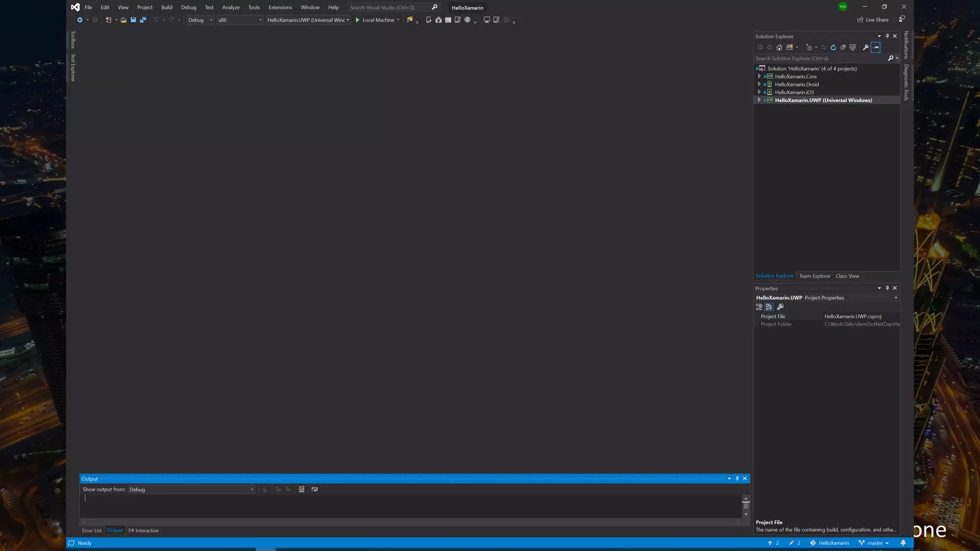Image resolution: width=980 pixels, height=551 pixels.
Task: Toggle word wrap in Output window
Action: coord(314,489)
